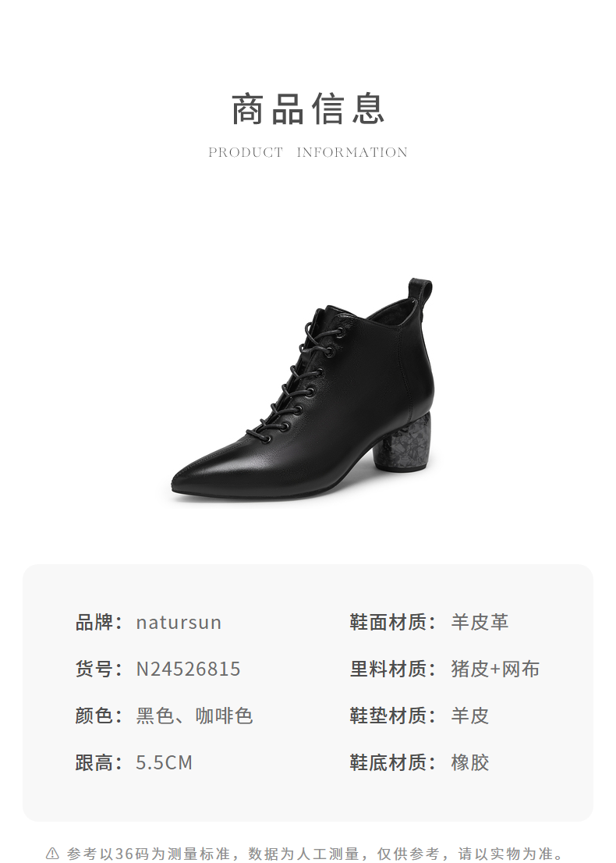This screenshot has width=616, height=863.
Task: Click the measurement disclaimer text at bottom
Action: pyautogui.click(x=315, y=854)
